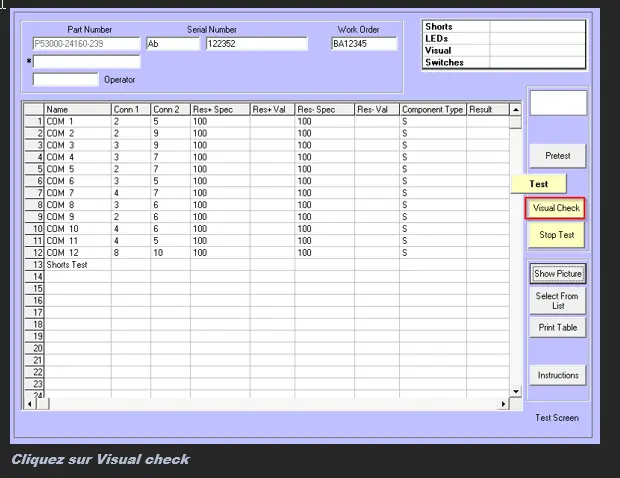The width and height of the screenshot is (620, 478).
Task: Open the Instructions button
Action: tap(558, 375)
